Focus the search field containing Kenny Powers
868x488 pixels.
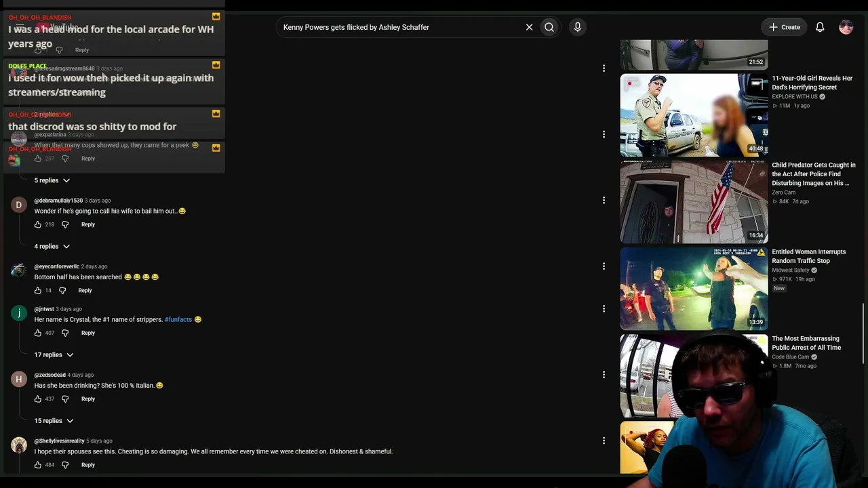click(x=400, y=27)
